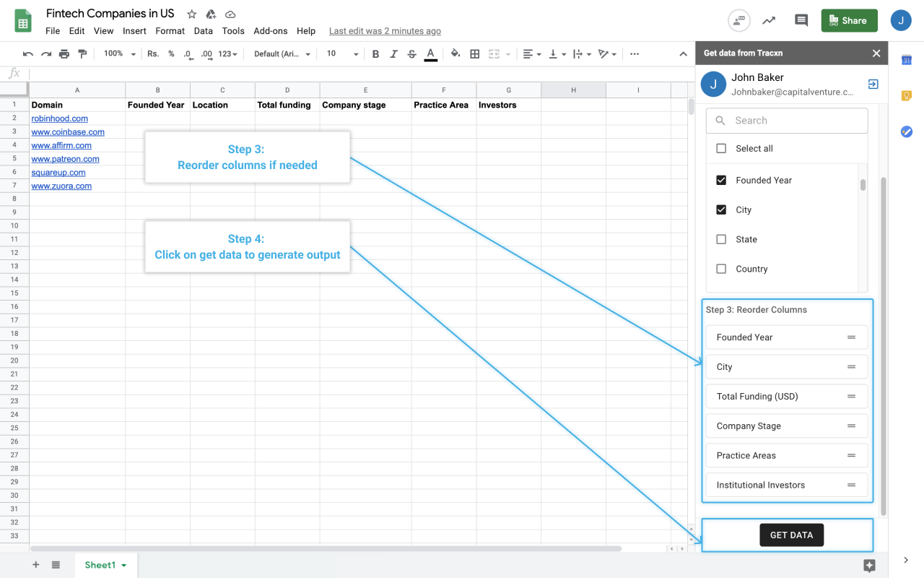This screenshot has height=578, width=924.
Task: Open the Insert menu
Action: click(x=134, y=31)
